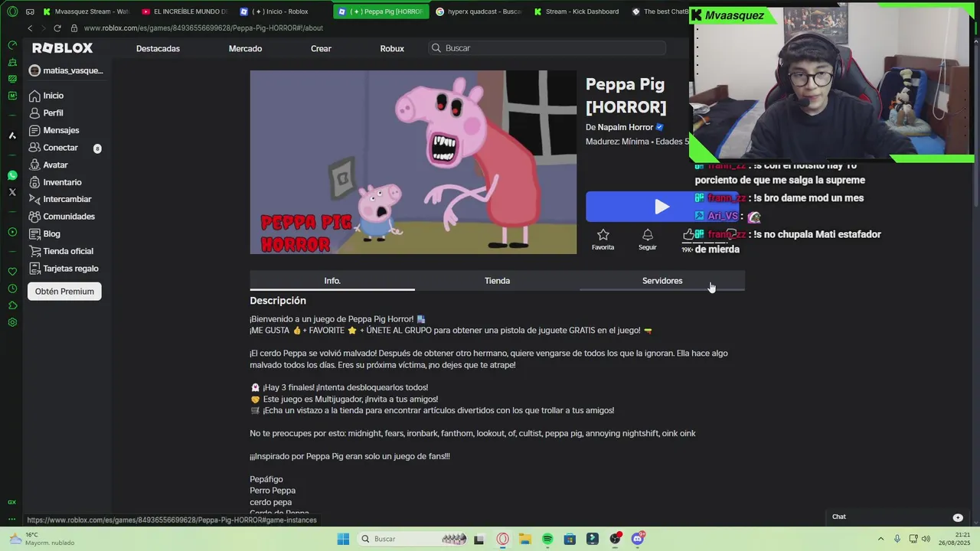Switch to EL INCREÍBLE MUNDO YouTube tab
This screenshot has width=980, height=551.
[185, 11]
